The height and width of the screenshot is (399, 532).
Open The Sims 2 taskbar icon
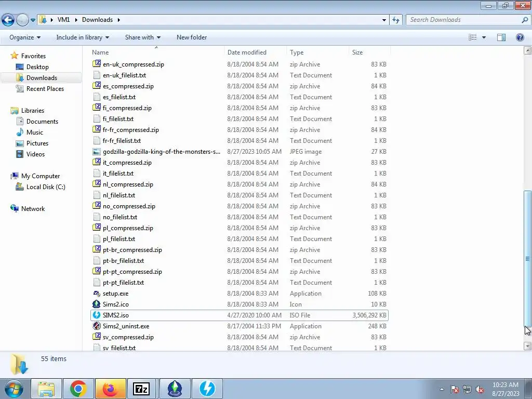[175, 389]
